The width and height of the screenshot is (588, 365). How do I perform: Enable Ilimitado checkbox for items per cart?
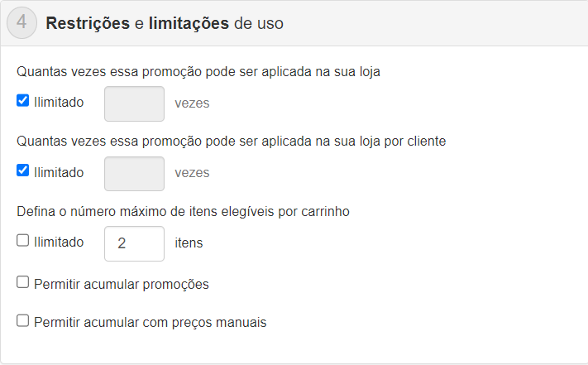[23, 242]
